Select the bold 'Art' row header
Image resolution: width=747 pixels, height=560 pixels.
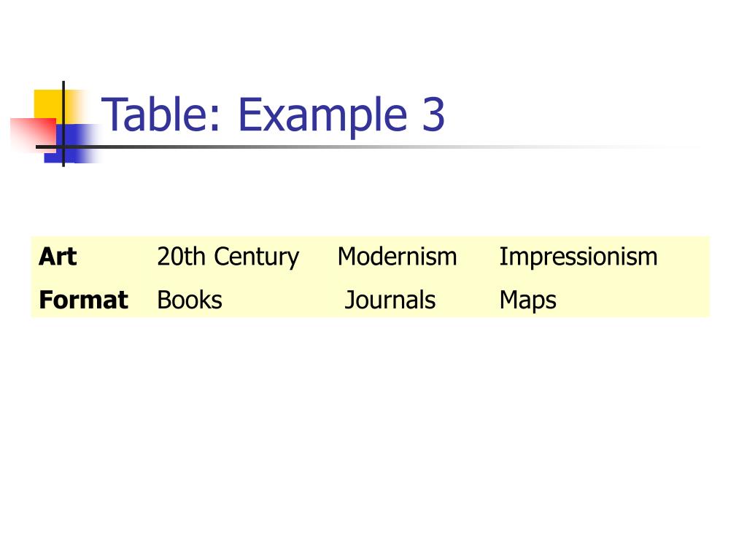point(58,257)
